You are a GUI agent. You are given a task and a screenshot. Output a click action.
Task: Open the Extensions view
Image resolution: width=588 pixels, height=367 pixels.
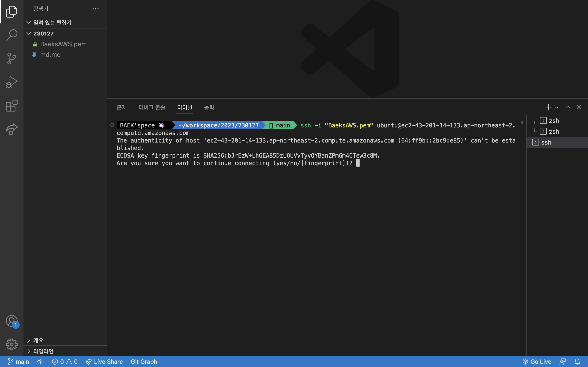11,106
